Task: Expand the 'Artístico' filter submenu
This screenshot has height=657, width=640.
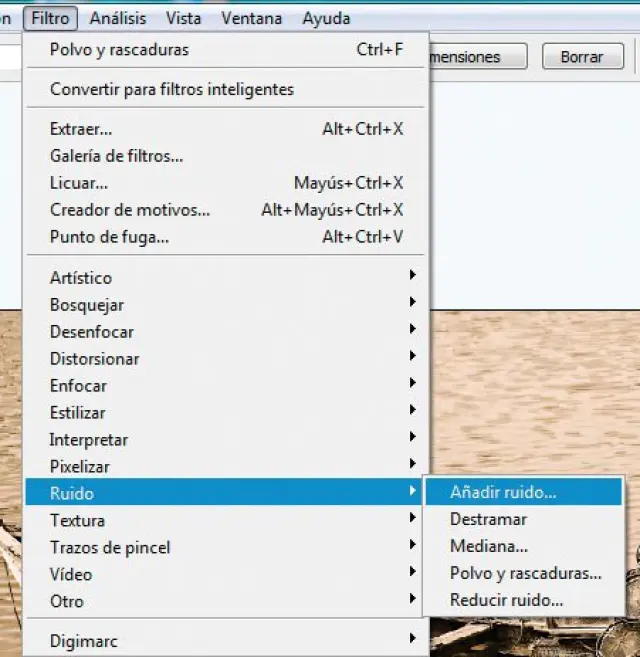Action: pyautogui.click(x=81, y=278)
